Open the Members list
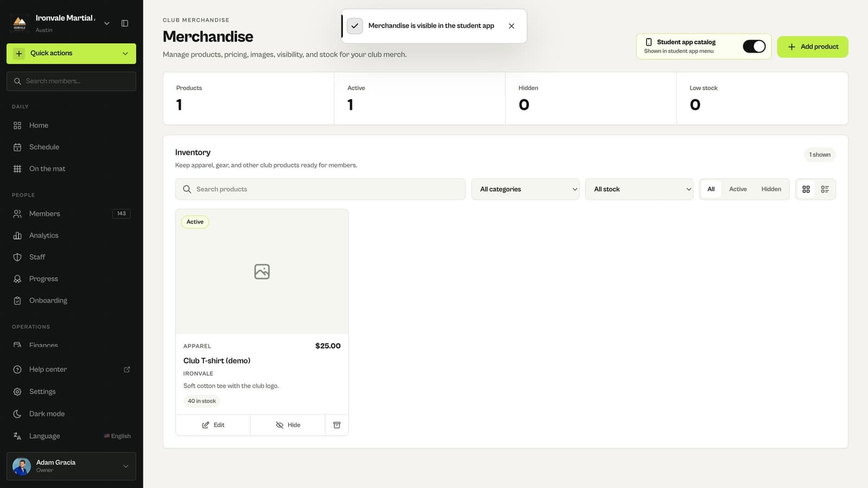Screen dimensions: 868x488 point(71,214)
